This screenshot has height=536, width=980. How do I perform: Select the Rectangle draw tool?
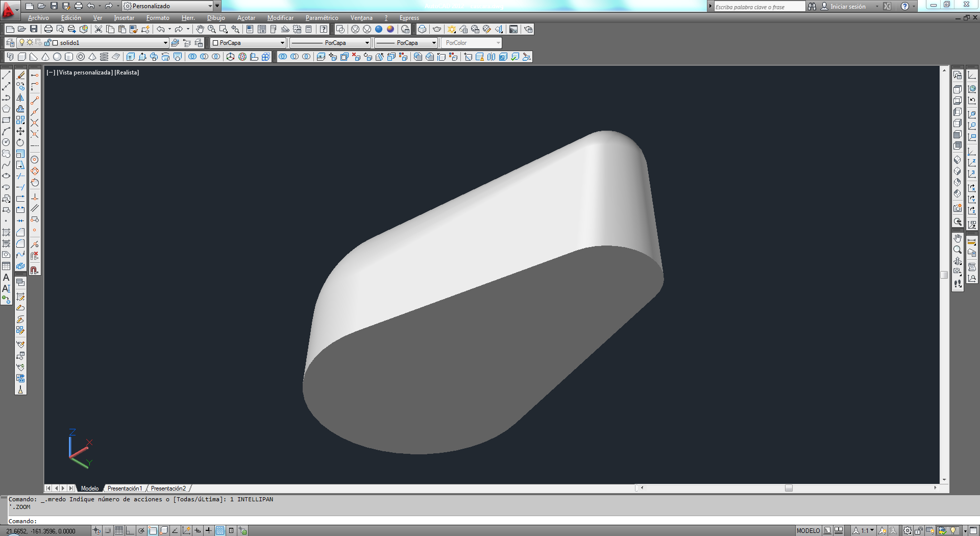click(x=6, y=120)
